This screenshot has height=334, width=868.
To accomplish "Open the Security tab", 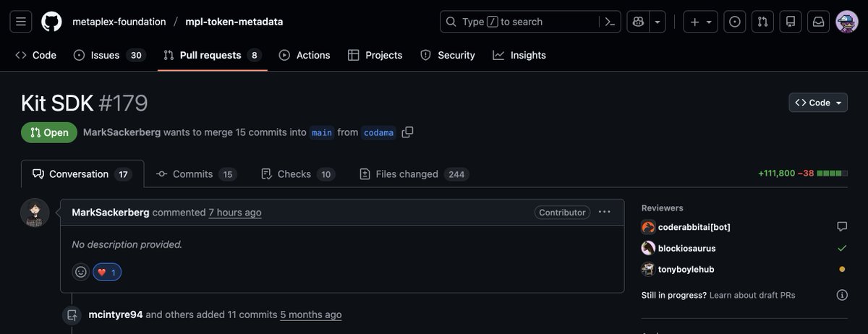I will (448, 55).
